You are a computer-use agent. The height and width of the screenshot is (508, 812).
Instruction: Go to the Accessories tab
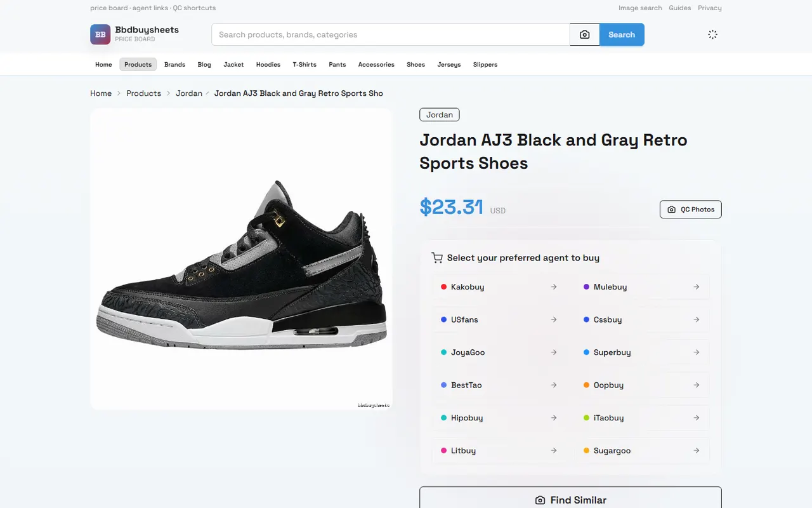pos(376,65)
